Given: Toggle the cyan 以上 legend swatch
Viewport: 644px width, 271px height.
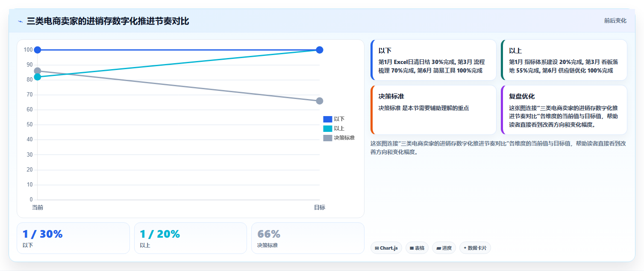Looking at the screenshot, I should (327, 128).
